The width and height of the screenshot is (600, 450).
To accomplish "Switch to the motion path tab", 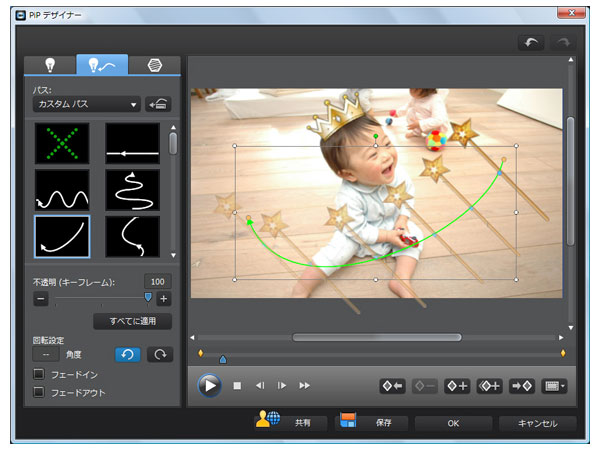I will point(102,65).
